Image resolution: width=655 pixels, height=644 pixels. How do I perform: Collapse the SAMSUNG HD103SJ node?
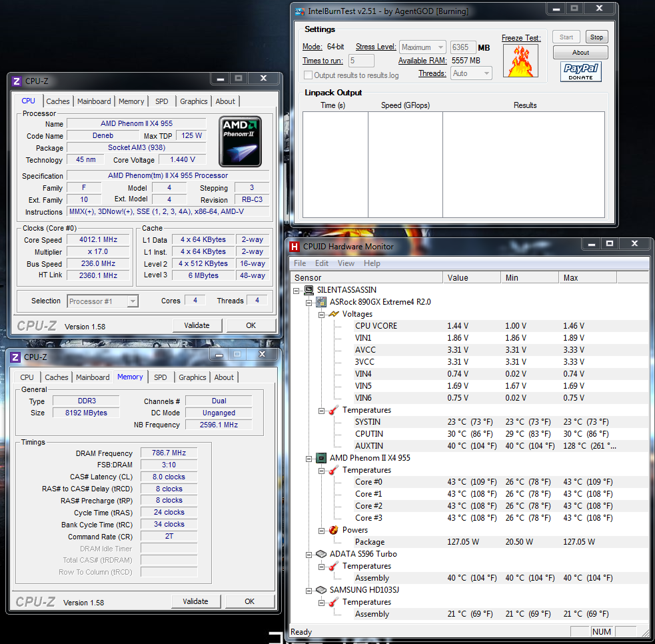[x=309, y=591]
